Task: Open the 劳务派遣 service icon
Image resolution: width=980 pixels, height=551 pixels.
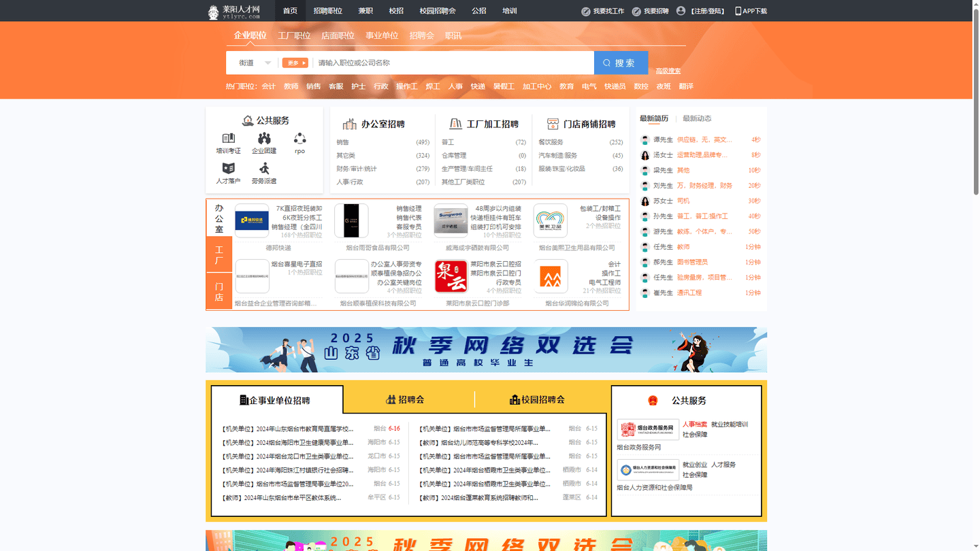Action: click(264, 168)
